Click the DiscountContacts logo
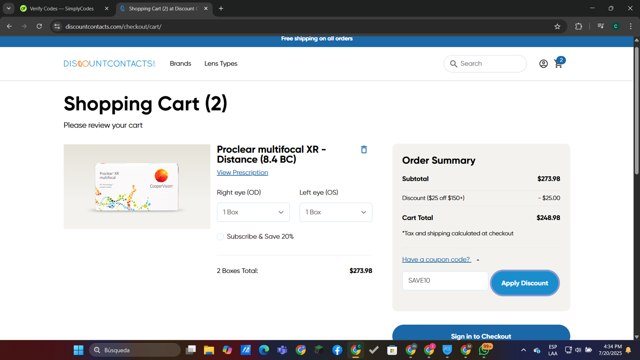 (x=109, y=64)
